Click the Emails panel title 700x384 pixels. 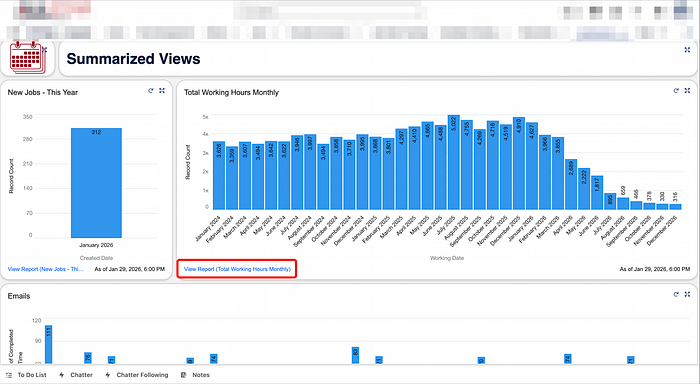pos(19,296)
